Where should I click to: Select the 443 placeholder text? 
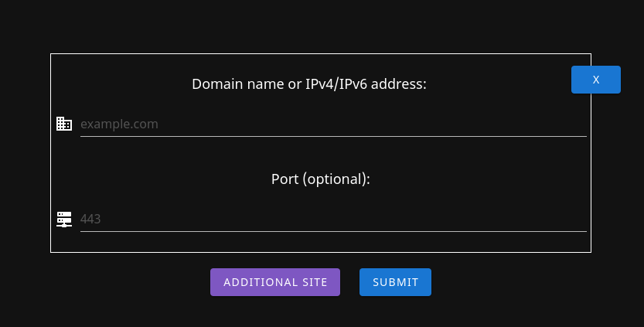(90, 219)
